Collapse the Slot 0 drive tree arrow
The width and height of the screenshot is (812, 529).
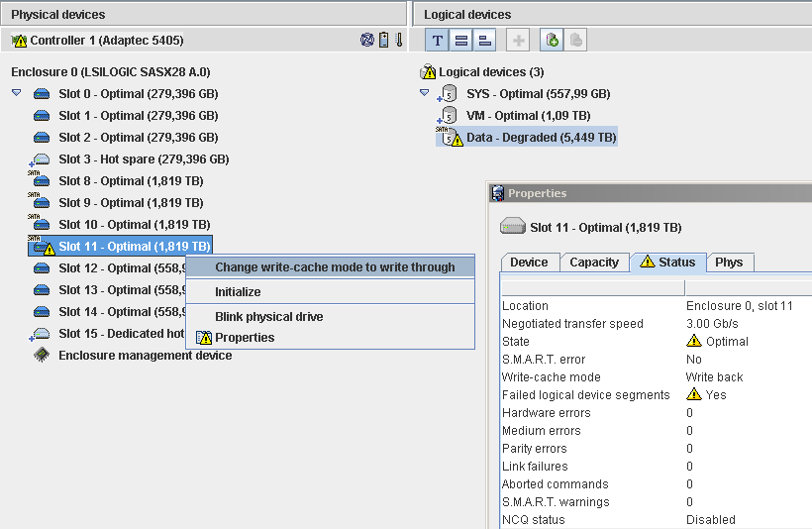point(17,93)
